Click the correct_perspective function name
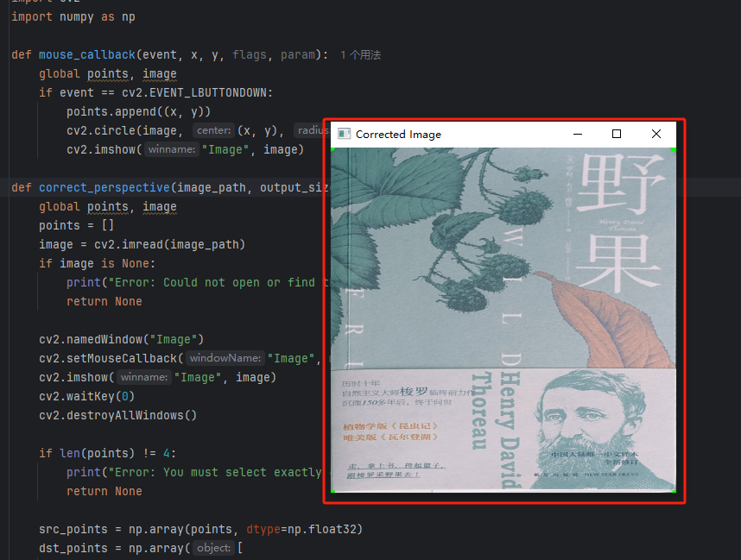The image size is (741, 560). [x=104, y=188]
